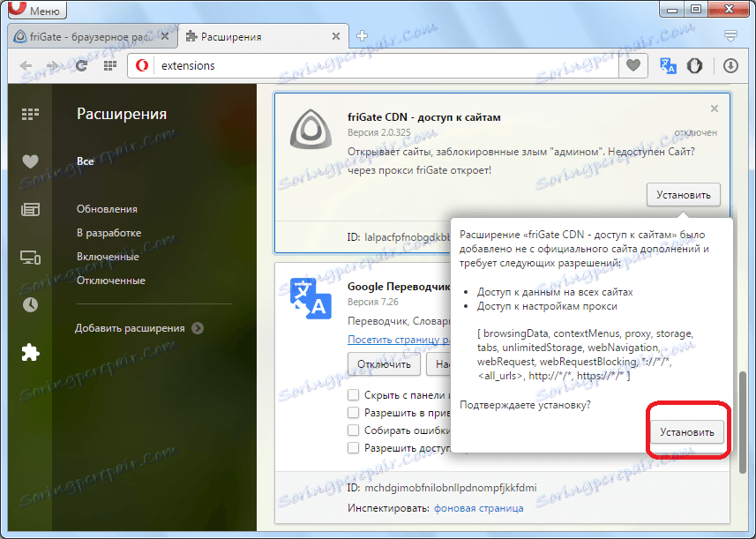Open a new tab with plus button
The height and width of the screenshot is (539, 756).
[x=362, y=35]
